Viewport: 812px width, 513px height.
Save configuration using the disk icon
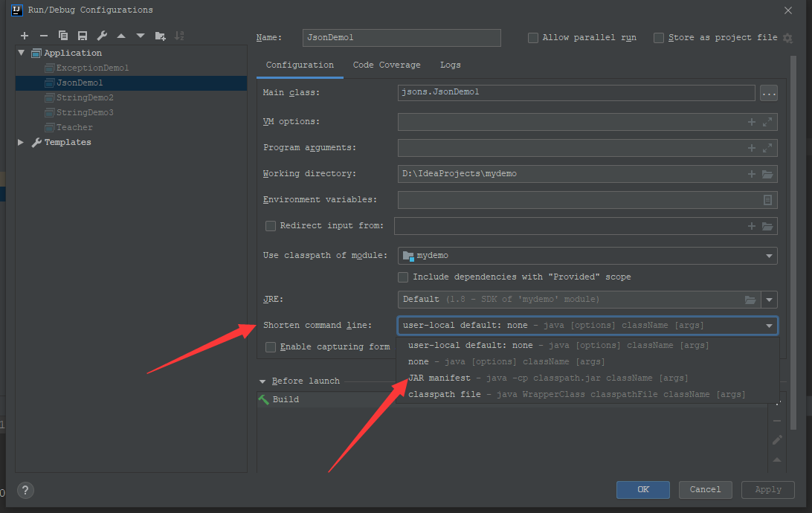(83, 36)
